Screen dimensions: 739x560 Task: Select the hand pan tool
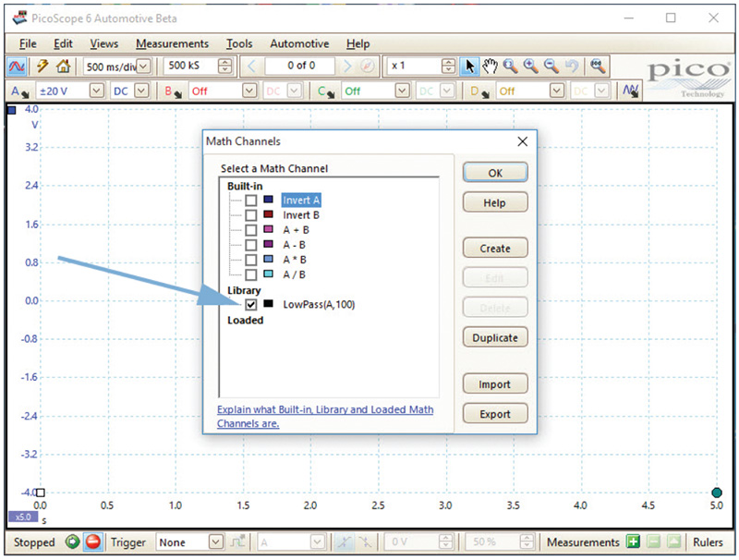(490, 66)
